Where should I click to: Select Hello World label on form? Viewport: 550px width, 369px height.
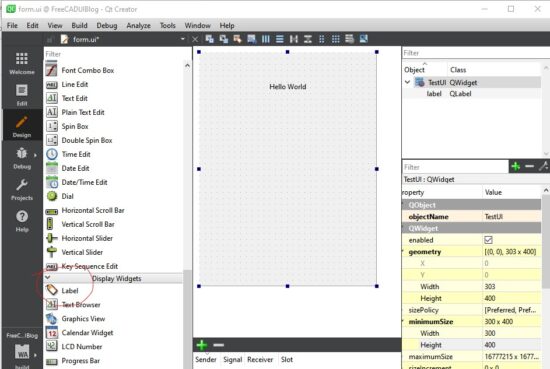click(x=288, y=87)
